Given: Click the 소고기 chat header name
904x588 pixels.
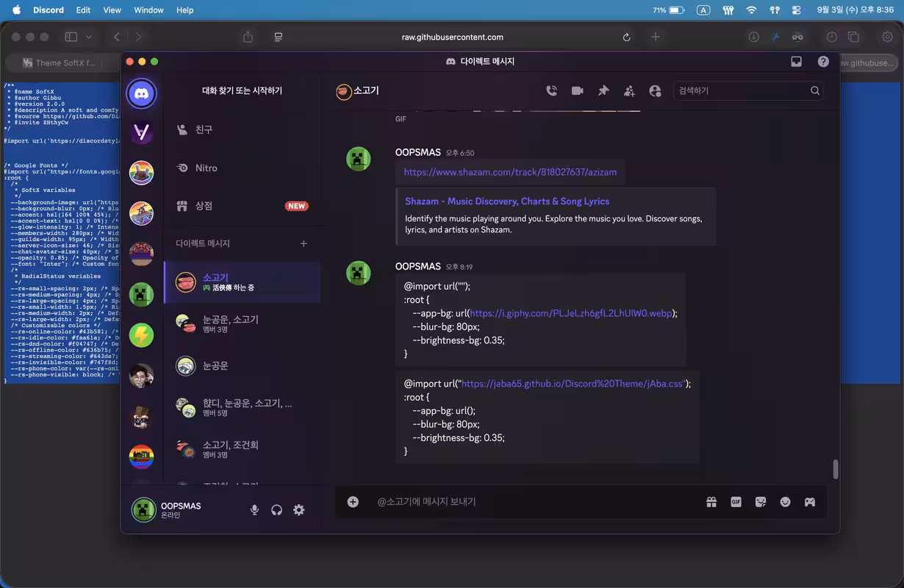Looking at the screenshot, I should click(366, 90).
